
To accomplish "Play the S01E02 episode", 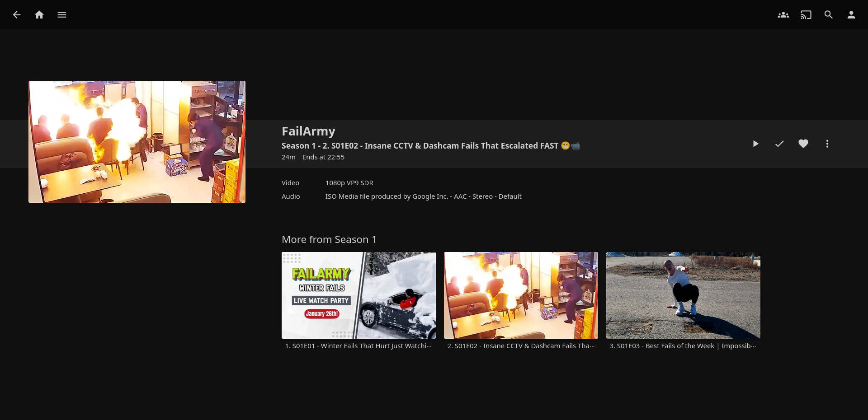I will click(x=755, y=144).
